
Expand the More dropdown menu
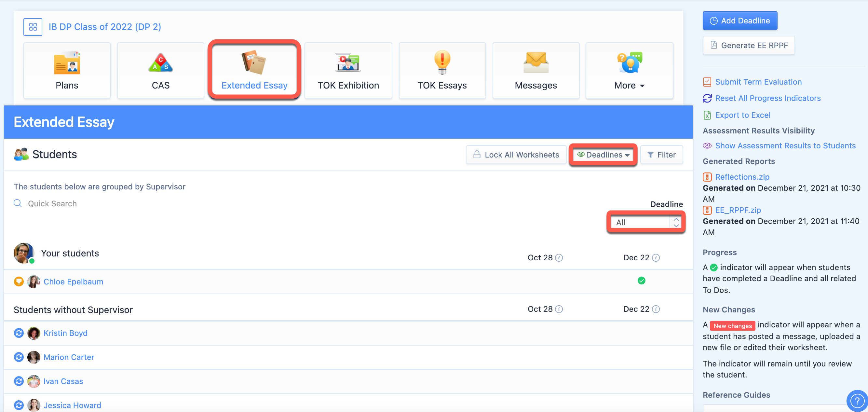coord(629,71)
